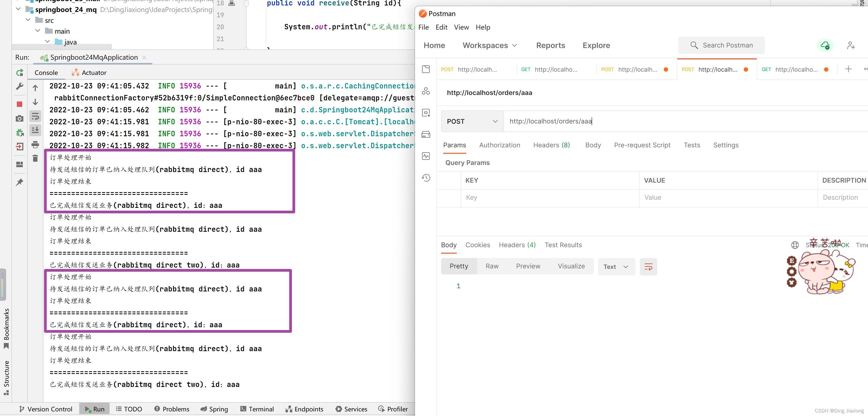Collapse the main folder in project tree

[38, 31]
